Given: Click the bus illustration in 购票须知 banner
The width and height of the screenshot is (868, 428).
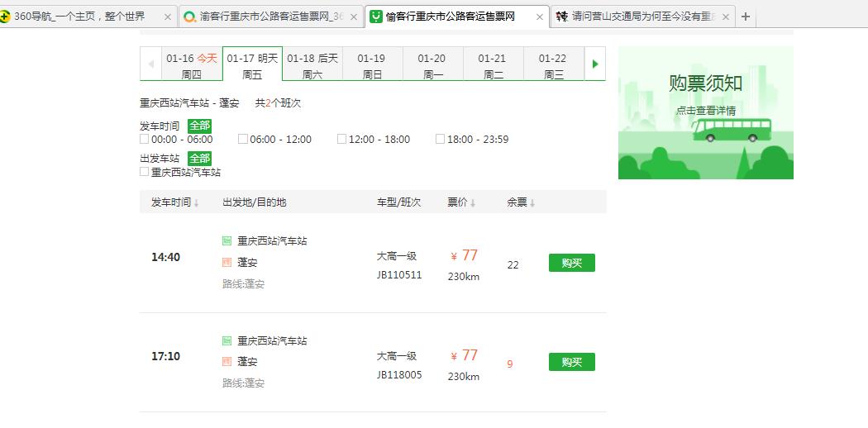Looking at the screenshot, I should tap(732, 130).
